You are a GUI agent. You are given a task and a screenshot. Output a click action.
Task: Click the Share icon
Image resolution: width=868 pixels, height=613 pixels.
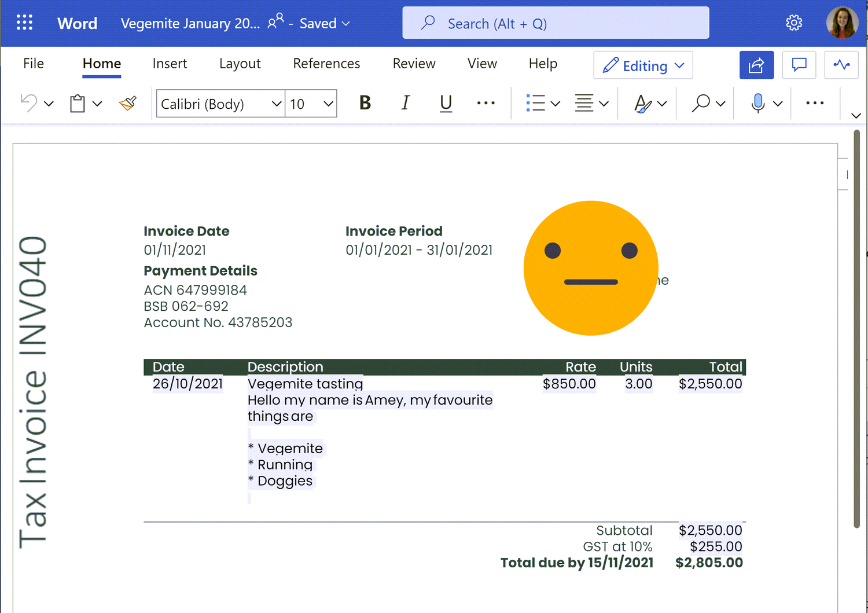pos(756,65)
